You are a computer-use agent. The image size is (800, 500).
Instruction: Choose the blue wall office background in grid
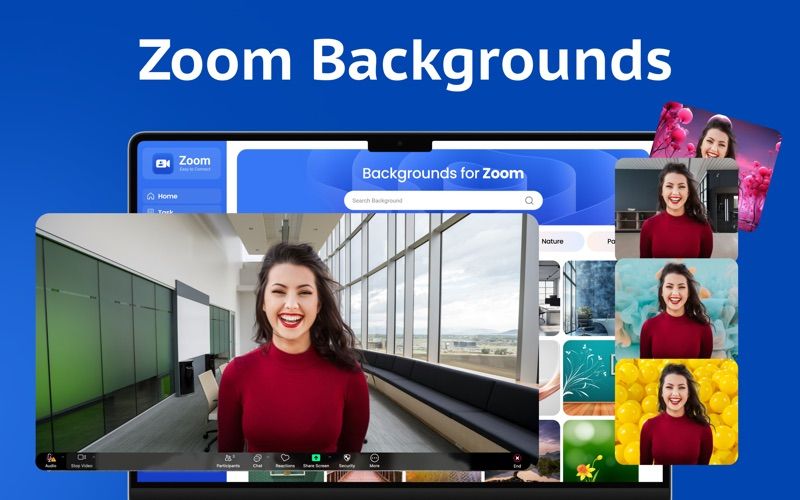coord(589,298)
